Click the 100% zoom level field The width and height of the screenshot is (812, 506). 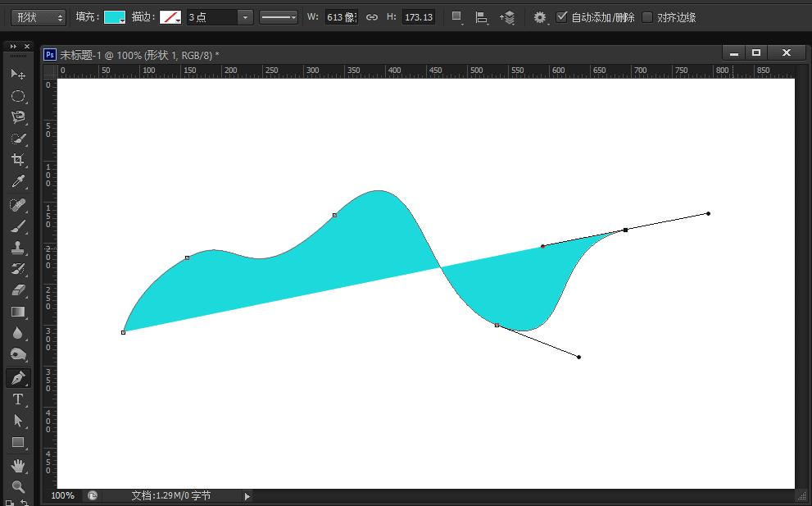click(x=62, y=495)
